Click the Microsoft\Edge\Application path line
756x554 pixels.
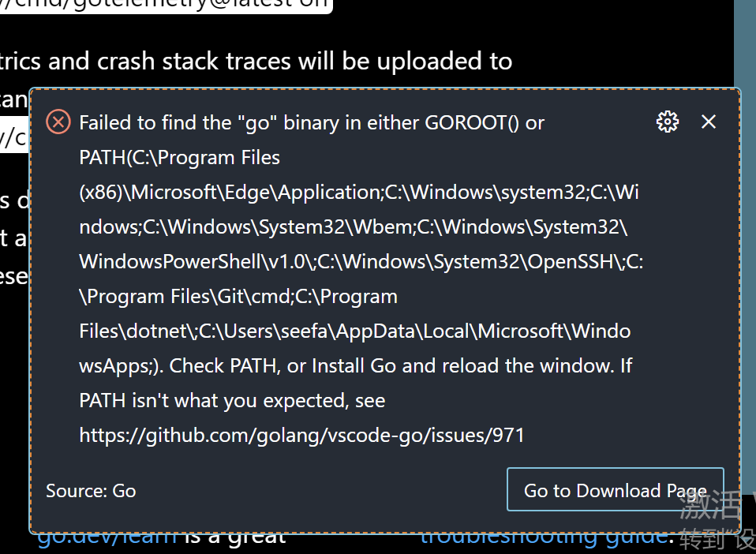pos(359,193)
